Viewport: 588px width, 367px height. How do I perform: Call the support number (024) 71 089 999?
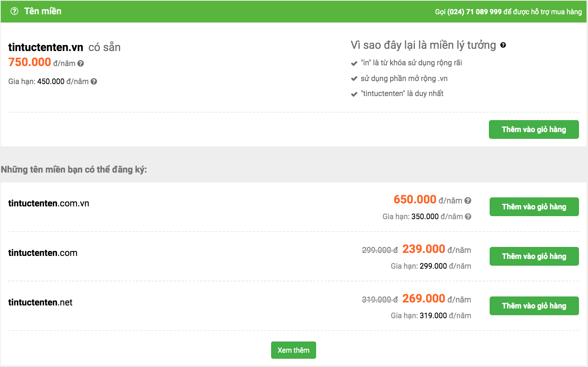[x=474, y=12]
